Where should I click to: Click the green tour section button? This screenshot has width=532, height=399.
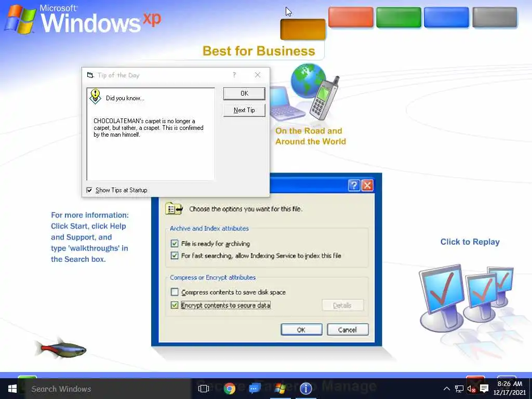[x=398, y=17]
